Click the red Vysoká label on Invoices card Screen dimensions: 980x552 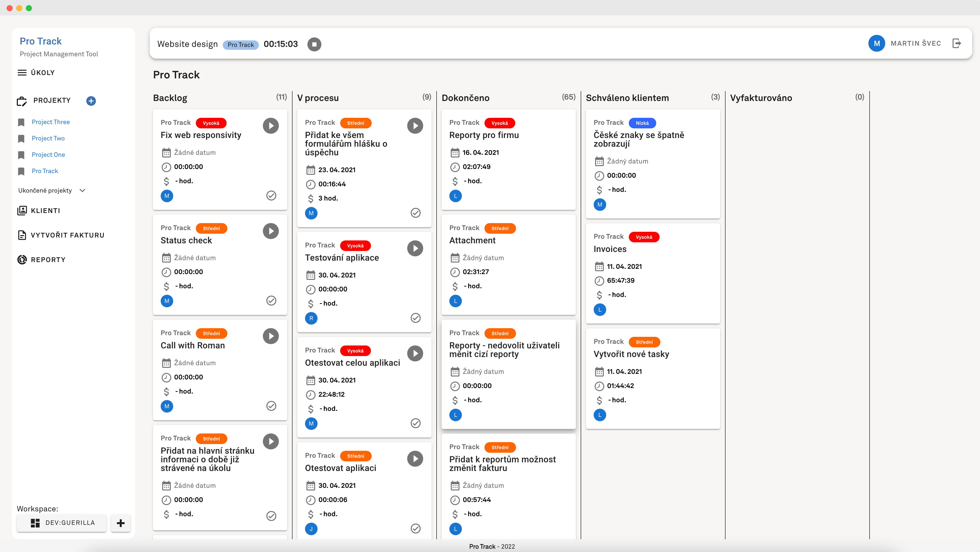644,237
